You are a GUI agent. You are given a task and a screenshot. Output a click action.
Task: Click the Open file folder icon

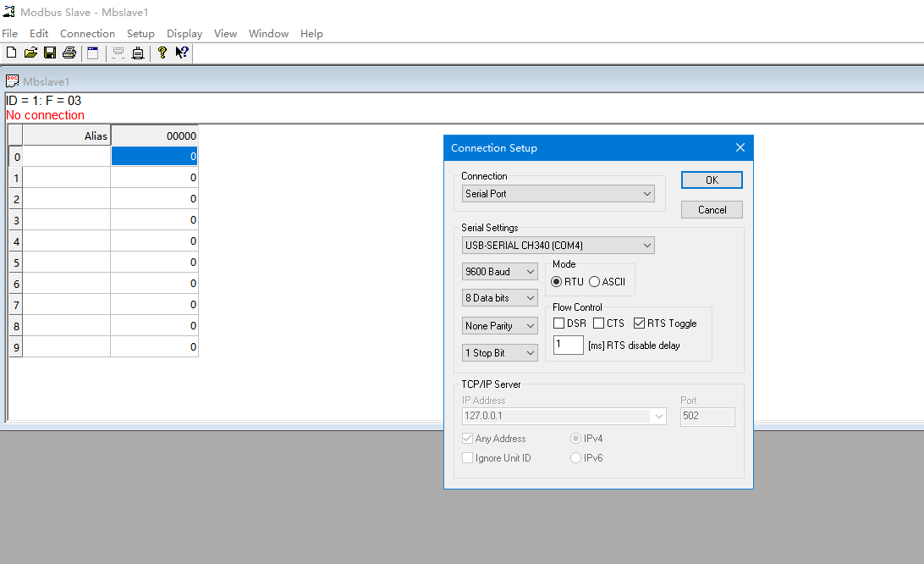click(x=30, y=53)
